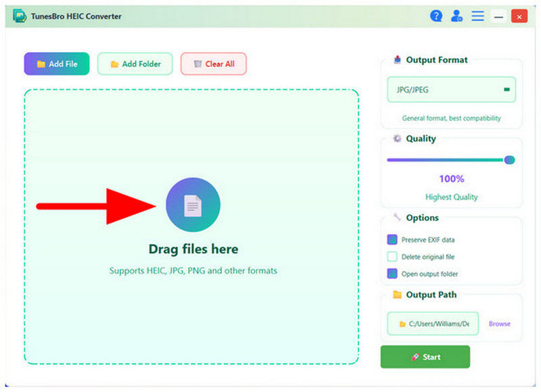Open the user account icon
The width and height of the screenshot is (541, 392).
[x=456, y=16]
